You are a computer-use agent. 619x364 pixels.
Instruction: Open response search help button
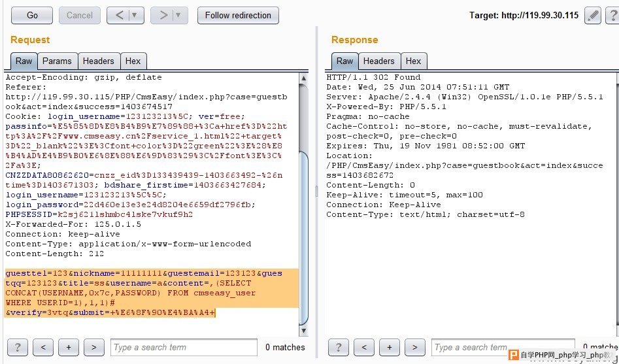pos(339,348)
